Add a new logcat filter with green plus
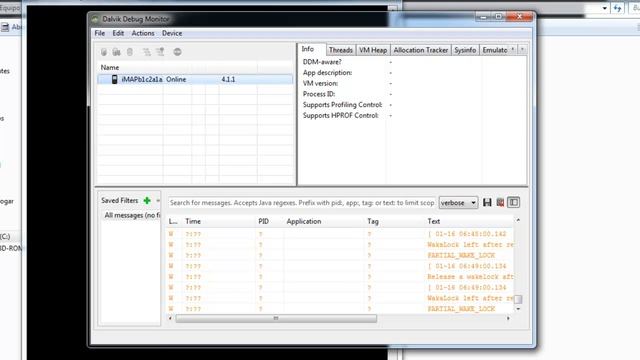Image resolution: width=640 pixels, height=360 pixels. point(147,200)
